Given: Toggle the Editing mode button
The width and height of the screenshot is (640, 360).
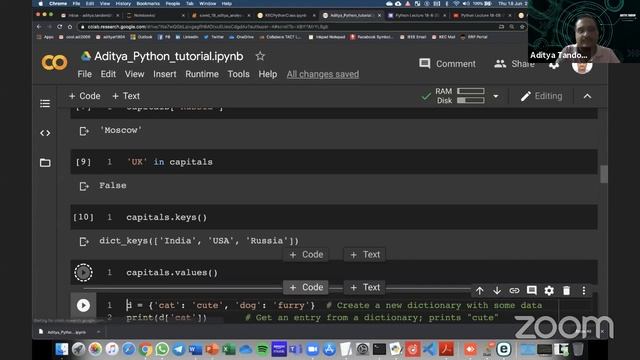Looking at the screenshot, I should pos(542,96).
